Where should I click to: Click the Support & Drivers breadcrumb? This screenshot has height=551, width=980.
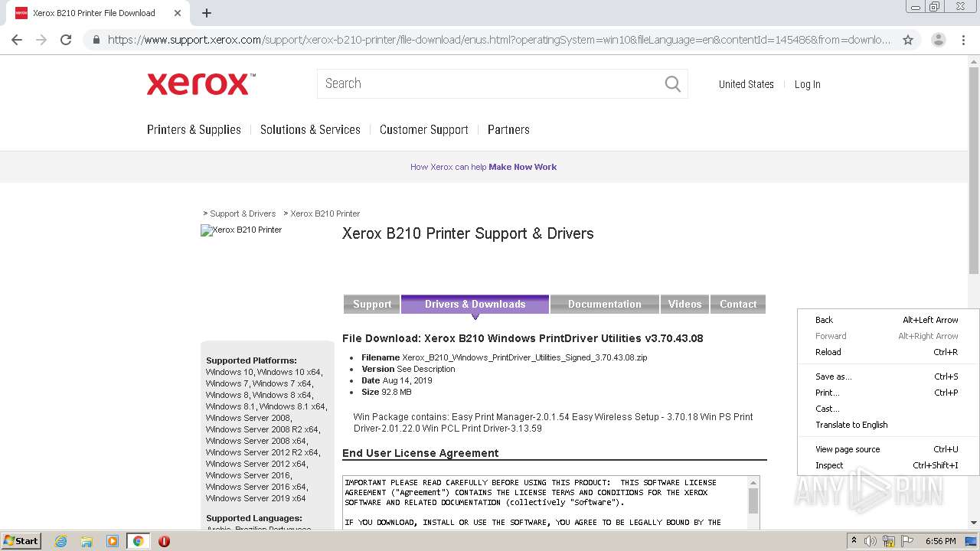[243, 214]
